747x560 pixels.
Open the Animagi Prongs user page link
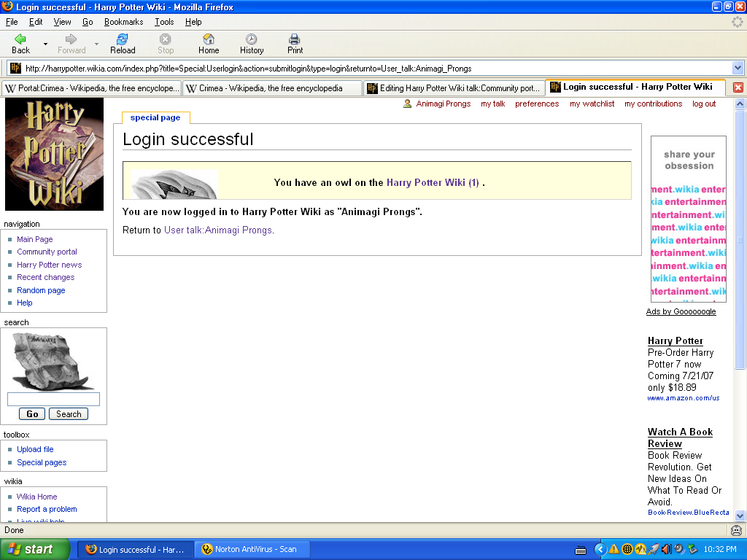pos(443,104)
